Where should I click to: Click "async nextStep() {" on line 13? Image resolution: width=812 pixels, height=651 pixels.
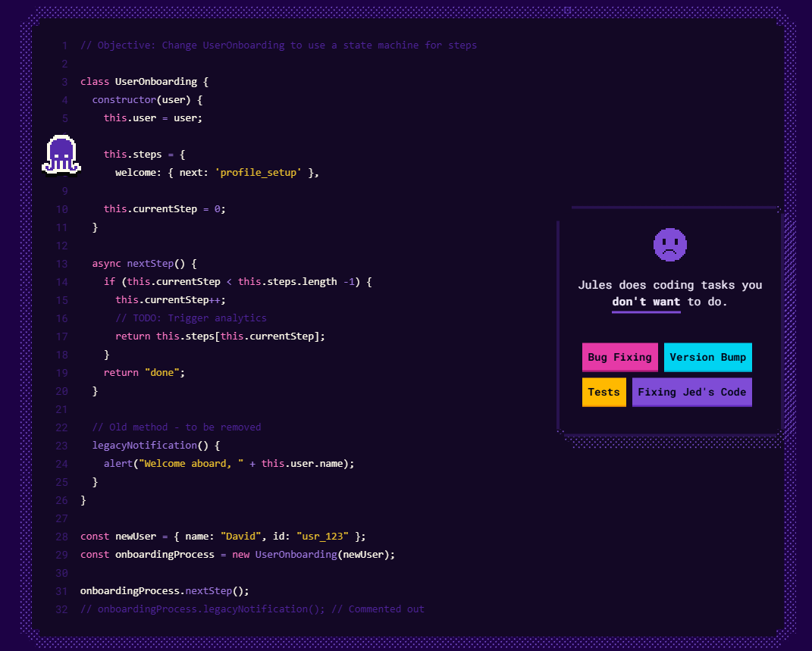[145, 264]
